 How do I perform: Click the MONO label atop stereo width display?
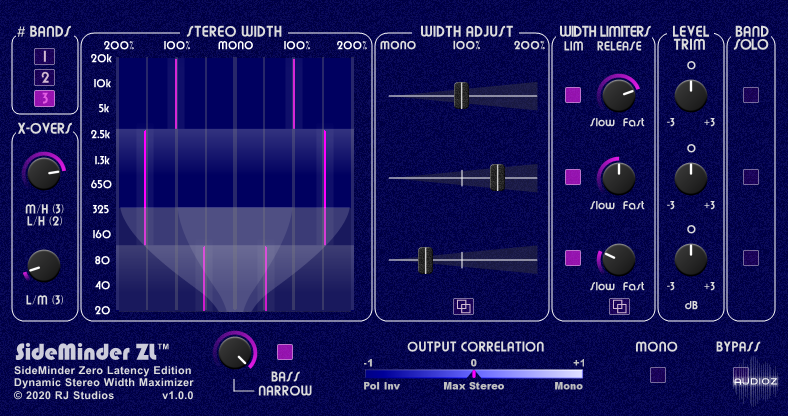click(x=236, y=46)
